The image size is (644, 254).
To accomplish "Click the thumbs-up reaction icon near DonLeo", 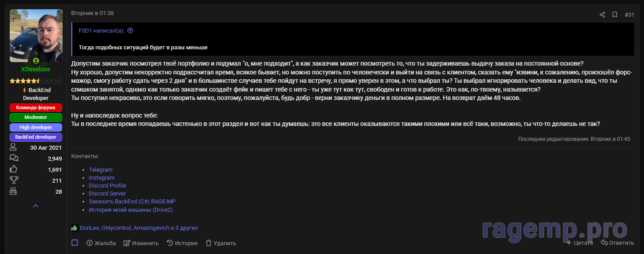I will point(74,228).
